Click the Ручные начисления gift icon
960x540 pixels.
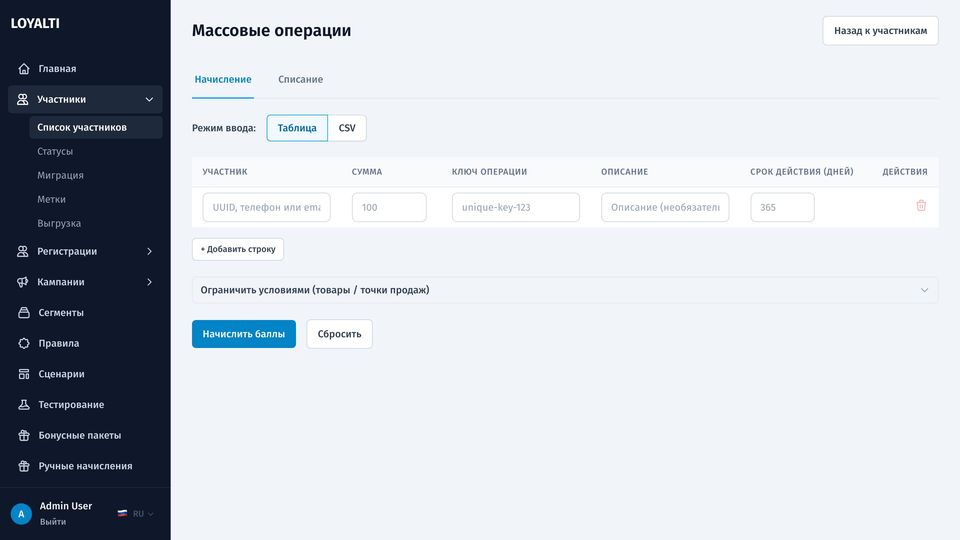[24, 466]
